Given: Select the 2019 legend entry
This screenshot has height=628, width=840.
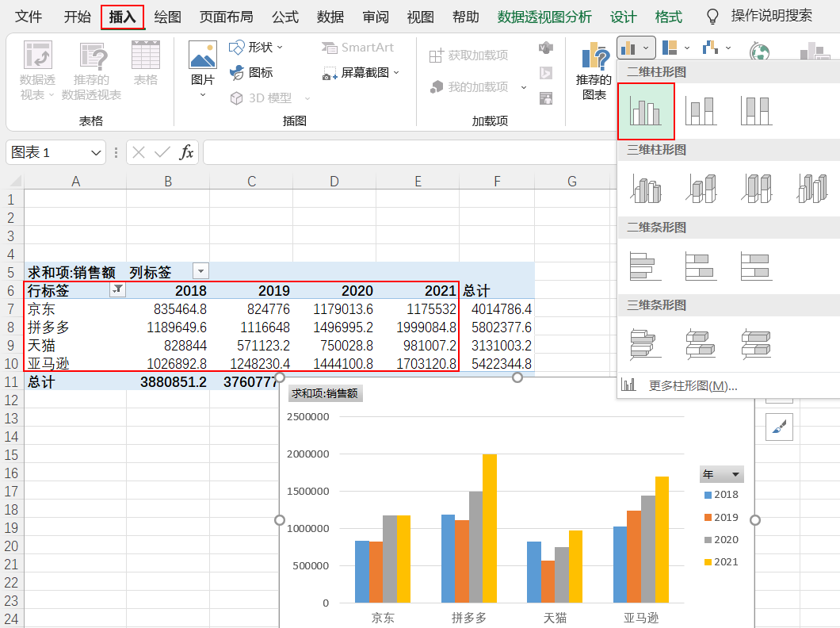Looking at the screenshot, I should (721, 517).
